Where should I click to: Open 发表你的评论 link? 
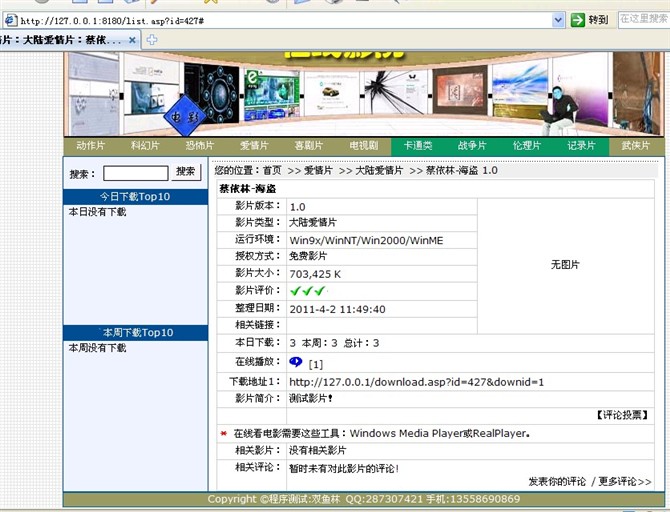(x=557, y=481)
